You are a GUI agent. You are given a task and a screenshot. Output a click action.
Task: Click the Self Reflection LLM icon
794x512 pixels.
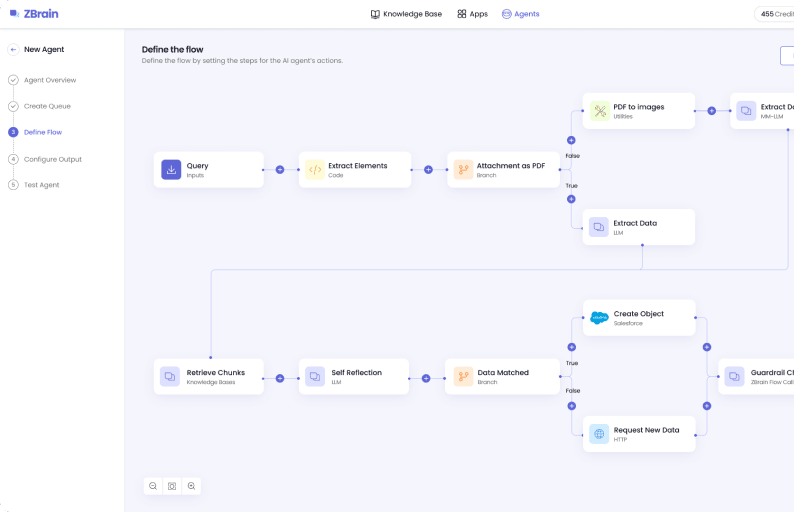315,376
